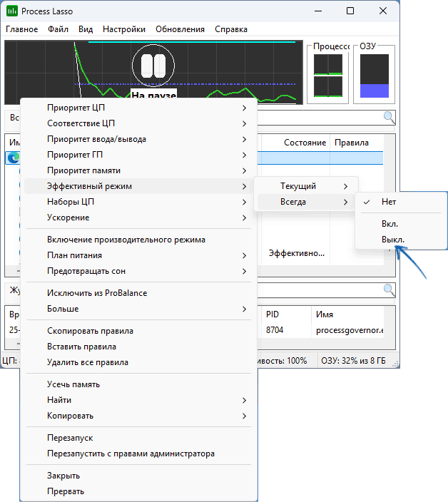448x502 pixels.
Task: Select Усечь память
Action: click(x=138, y=384)
